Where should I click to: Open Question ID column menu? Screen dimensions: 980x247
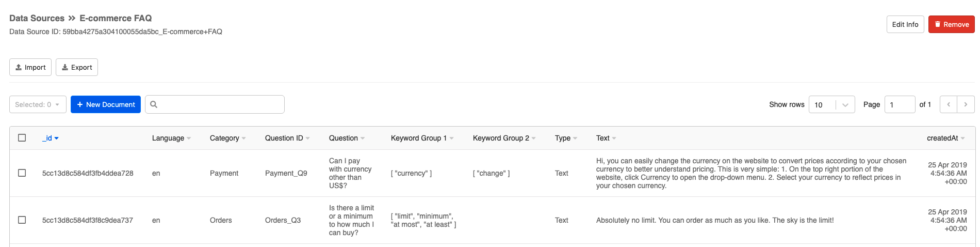307,138
